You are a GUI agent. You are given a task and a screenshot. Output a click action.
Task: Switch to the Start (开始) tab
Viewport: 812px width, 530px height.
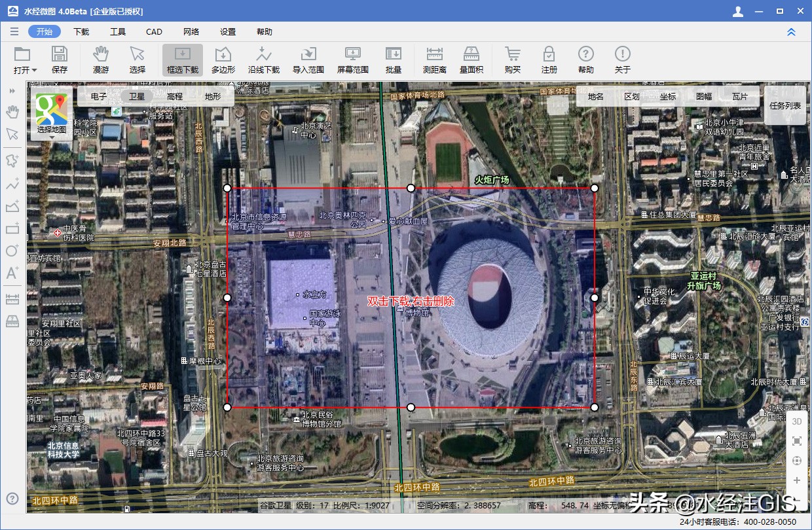click(x=45, y=31)
